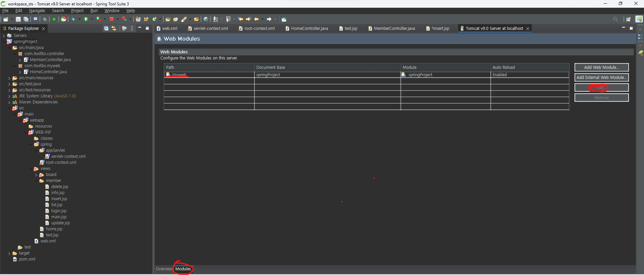The width and height of the screenshot is (644, 275).
Task: Click the red Stop square icon
Action: pos(111,19)
